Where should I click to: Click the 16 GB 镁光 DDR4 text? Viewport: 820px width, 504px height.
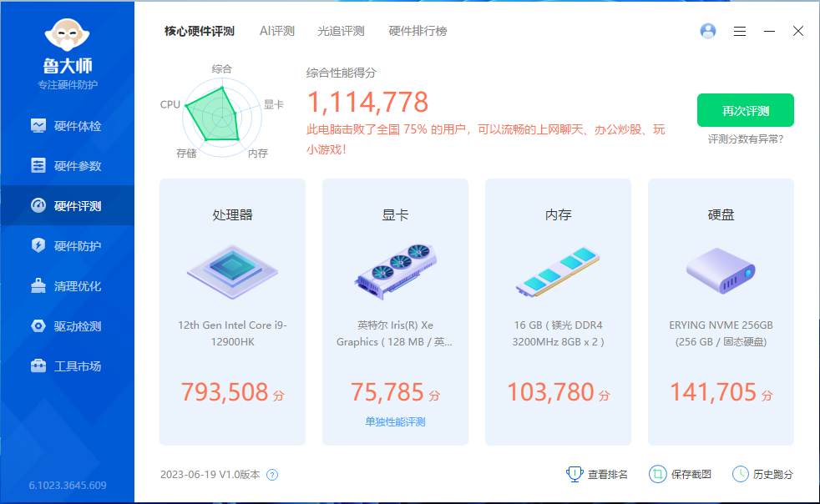[x=558, y=334]
